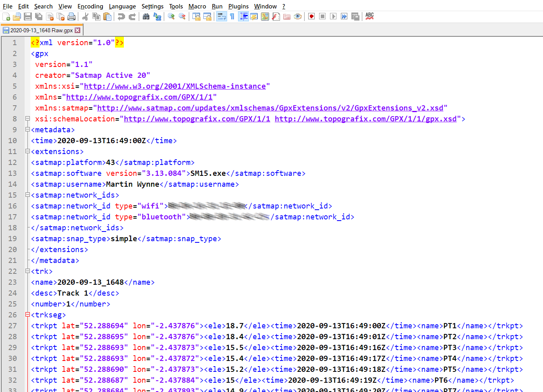Click the Close document toolbar icon

coord(50,17)
